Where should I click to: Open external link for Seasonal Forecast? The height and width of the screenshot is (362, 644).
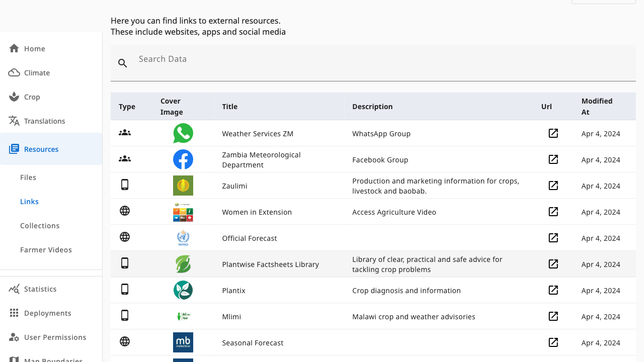[x=553, y=342]
